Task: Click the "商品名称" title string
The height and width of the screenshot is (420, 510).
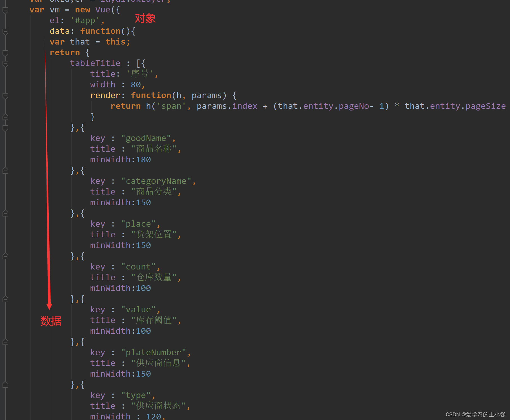Action: 154,149
